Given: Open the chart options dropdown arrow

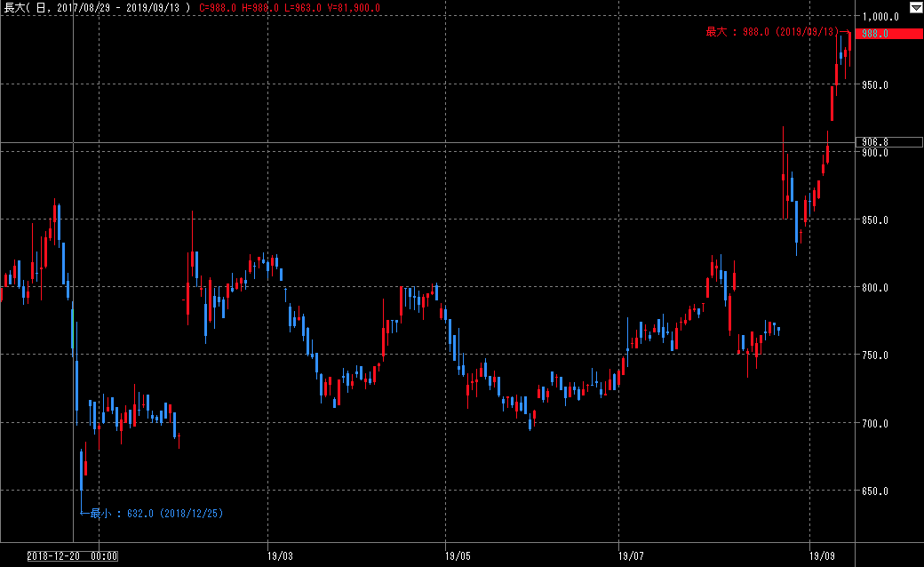Looking at the screenshot, I should [915, 7].
